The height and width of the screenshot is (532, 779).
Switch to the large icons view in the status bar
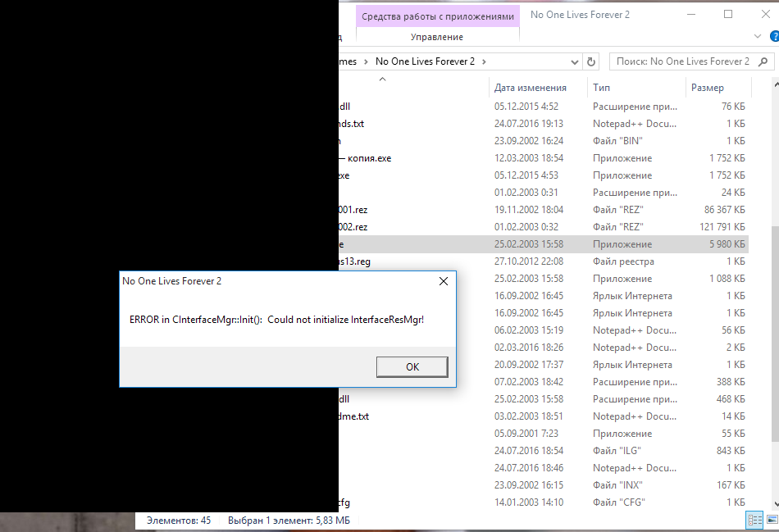tap(772, 520)
